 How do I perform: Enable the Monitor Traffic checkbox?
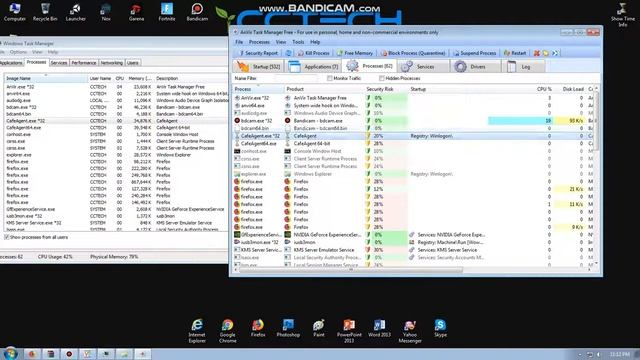(x=329, y=78)
